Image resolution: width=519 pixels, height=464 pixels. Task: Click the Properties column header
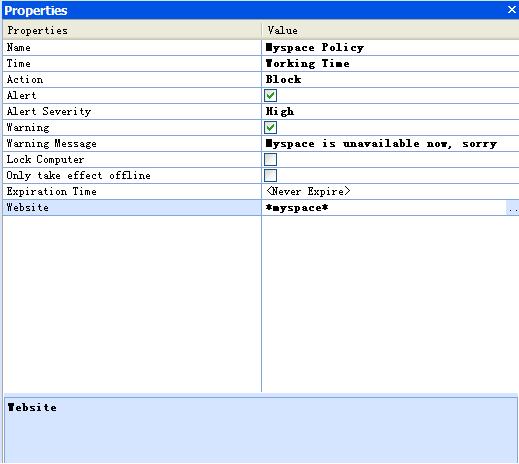coord(132,31)
